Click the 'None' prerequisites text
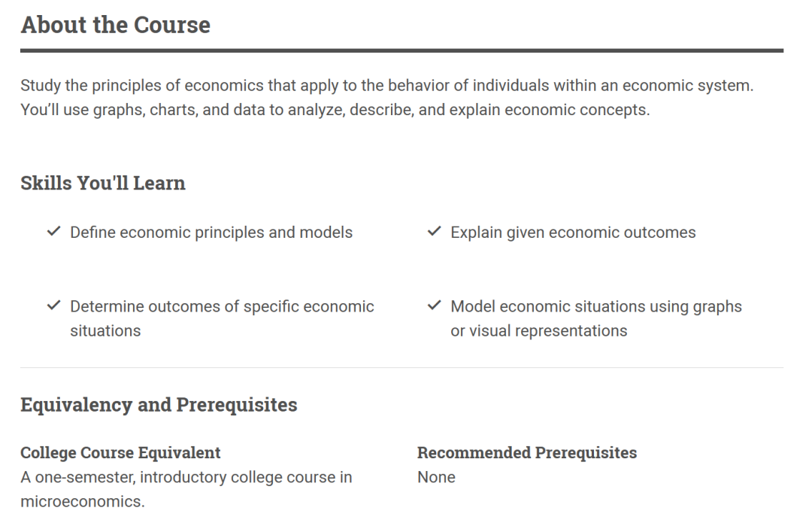 pos(437,477)
